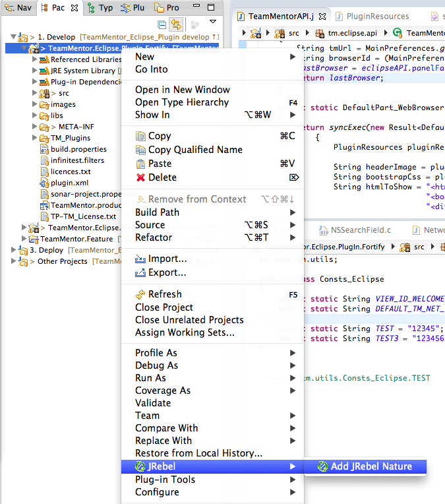Click the Paste clipboard icon
Viewport: 445px width, 504px height.
[140, 164]
